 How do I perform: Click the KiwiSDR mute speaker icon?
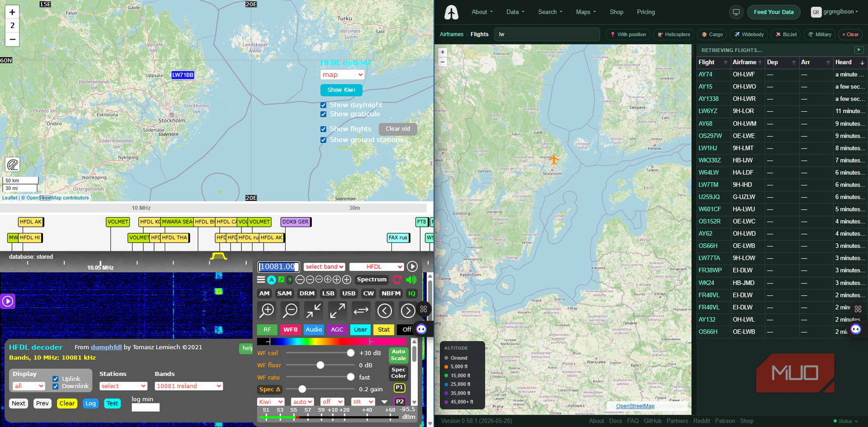[411, 280]
